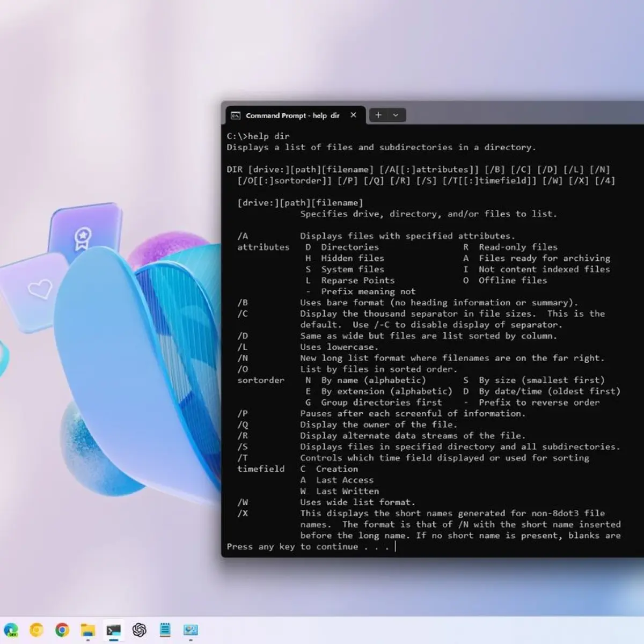Click the Terminal icon in the taskbar
This screenshot has height=644, width=644.
[113, 630]
